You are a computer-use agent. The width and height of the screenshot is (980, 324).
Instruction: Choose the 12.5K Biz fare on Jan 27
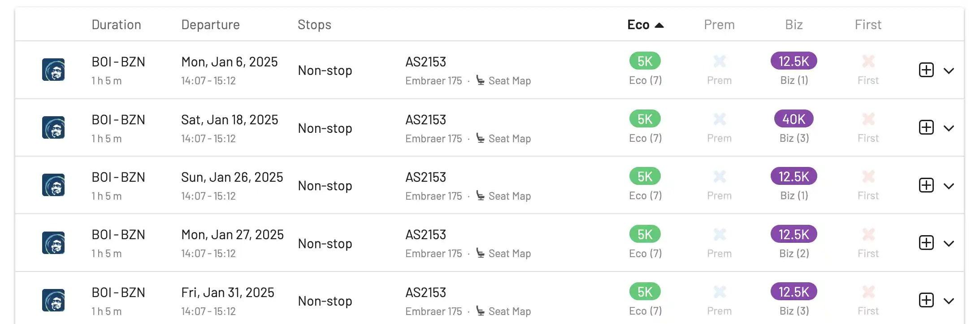point(794,234)
